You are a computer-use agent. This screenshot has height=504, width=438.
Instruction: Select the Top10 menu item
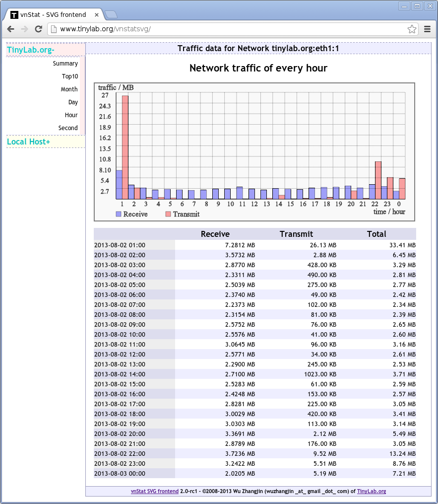(x=70, y=76)
